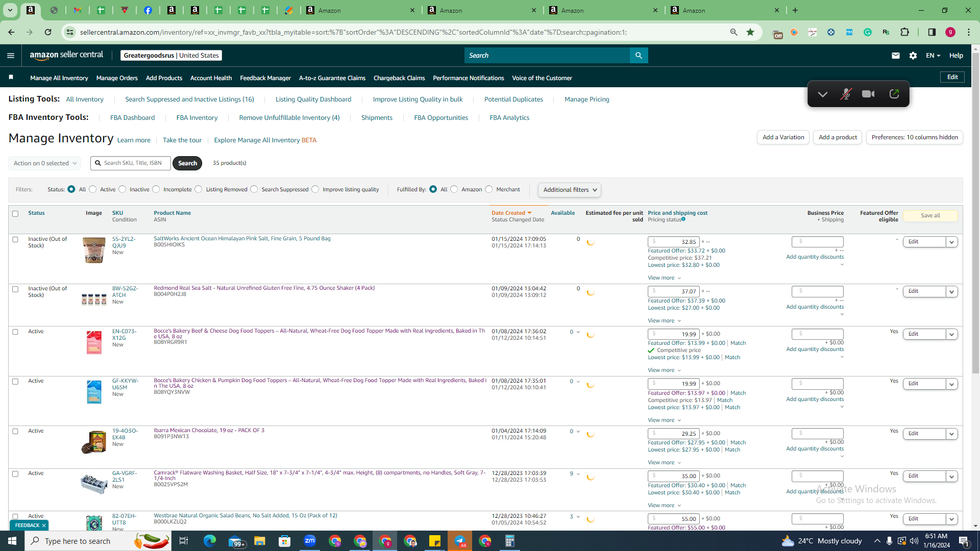Open Preferences: 10 columns hidden button
The height and width of the screenshot is (551, 980).
tap(915, 137)
